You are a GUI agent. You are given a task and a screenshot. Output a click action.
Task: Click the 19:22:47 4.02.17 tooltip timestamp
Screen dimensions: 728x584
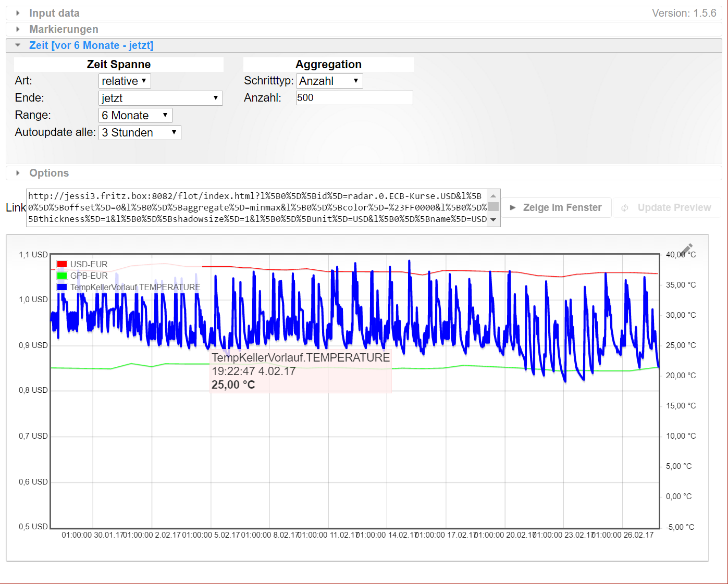pyautogui.click(x=254, y=371)
